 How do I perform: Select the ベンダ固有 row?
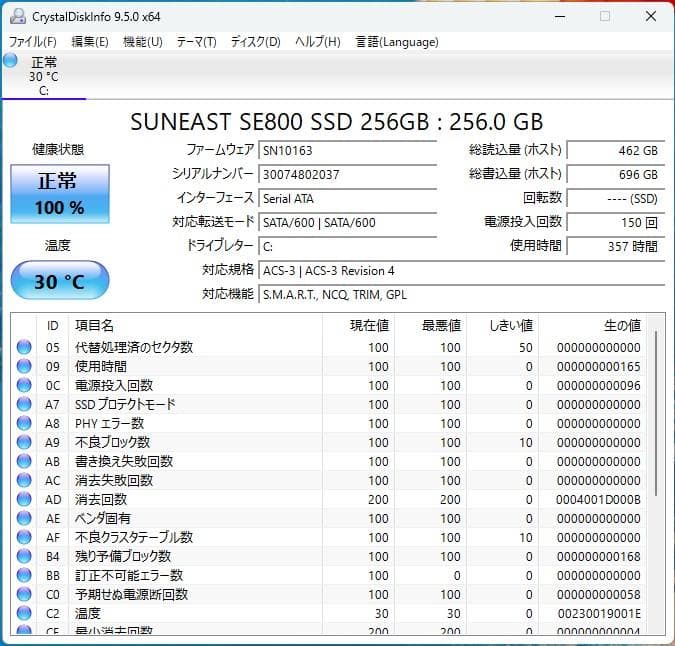(328, 518)
